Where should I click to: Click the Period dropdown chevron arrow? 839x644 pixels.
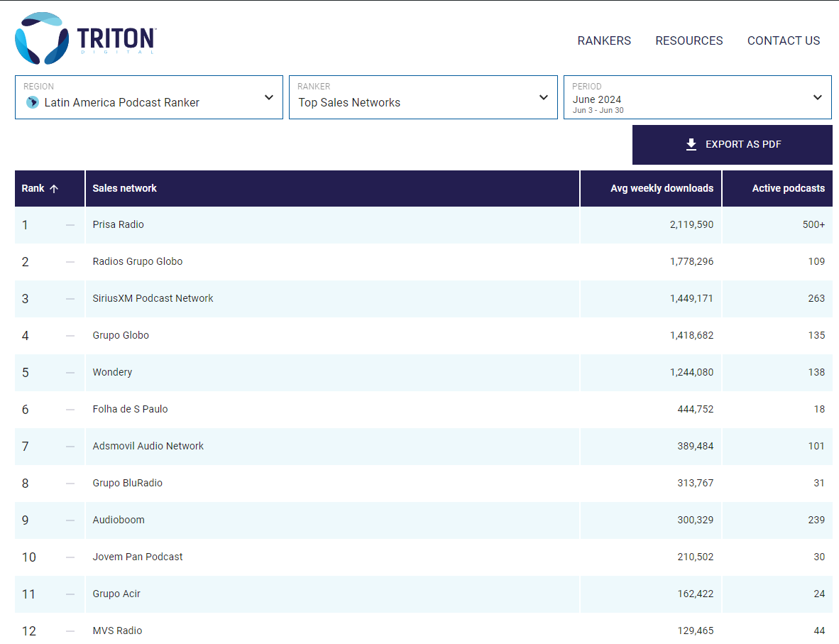pyautogui.click(x=818, y=97)
